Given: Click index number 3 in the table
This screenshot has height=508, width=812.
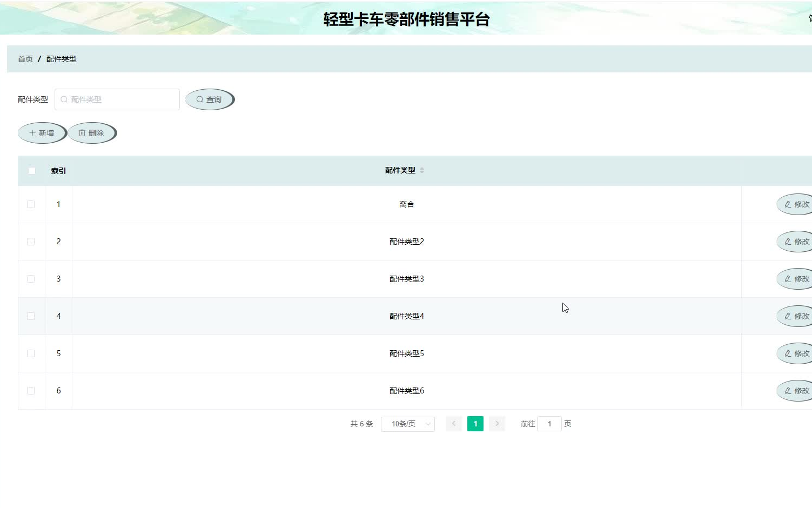Looking at the screenshot, I should click(58, 279).
